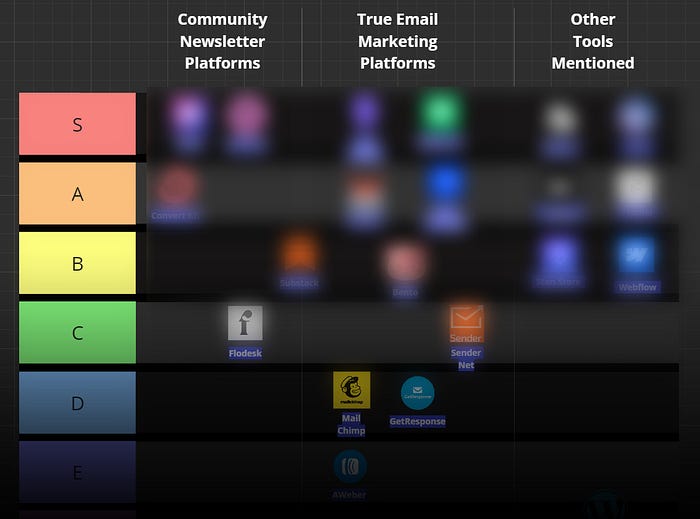Image resolution: width=700 pixels, height=519 pixels.
Task: Open the Stan Store label link
Action: [558, 282]
